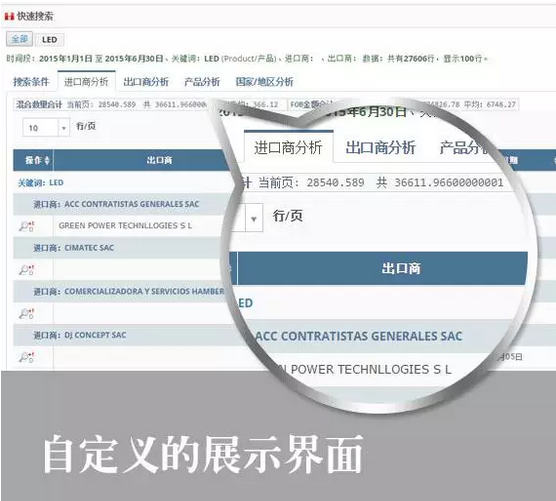
Task: Click the 关键词: LED link
Action: 40,183
